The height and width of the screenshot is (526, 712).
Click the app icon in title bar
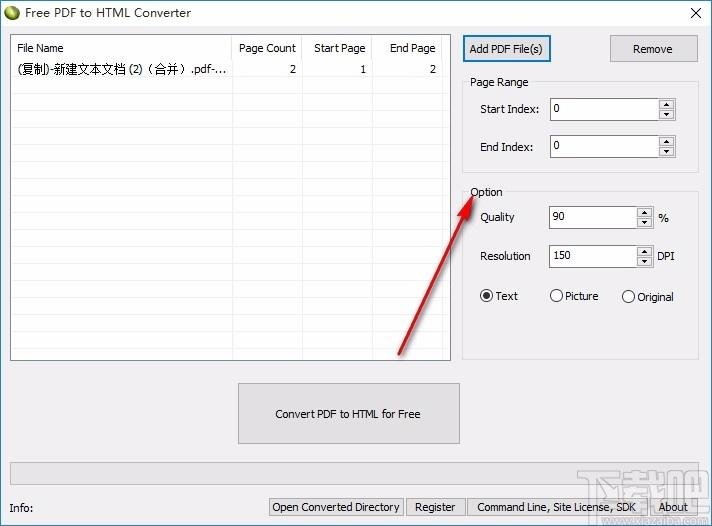12,13
